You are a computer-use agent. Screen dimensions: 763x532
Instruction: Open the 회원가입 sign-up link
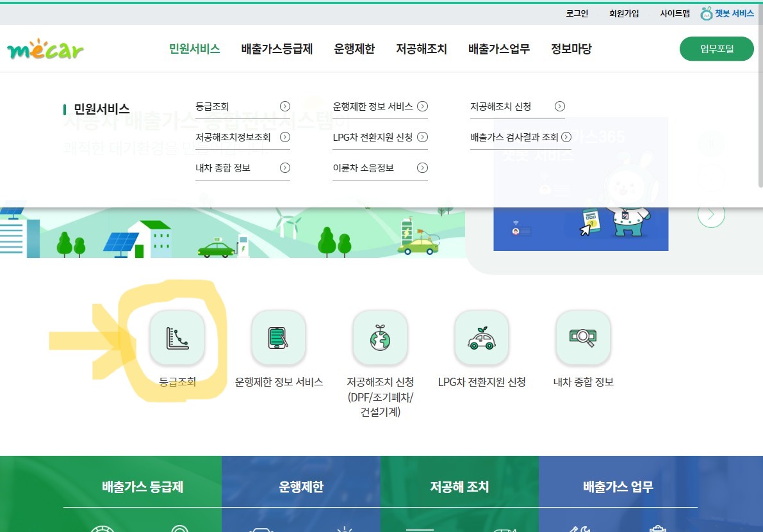click(624, 13)
